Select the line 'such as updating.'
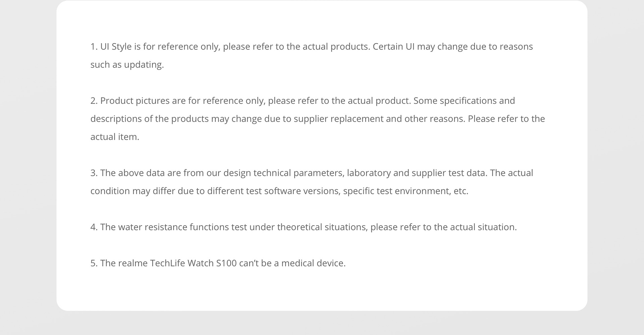644x335 pixels. point(127,65)
